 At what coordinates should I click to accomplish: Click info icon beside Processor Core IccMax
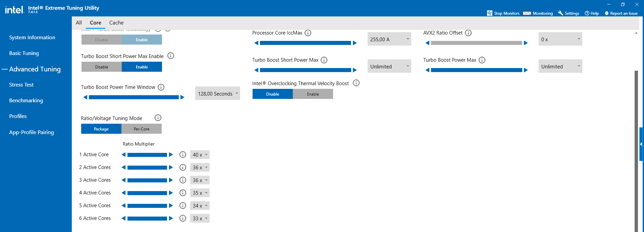click(x=308, y=33)
